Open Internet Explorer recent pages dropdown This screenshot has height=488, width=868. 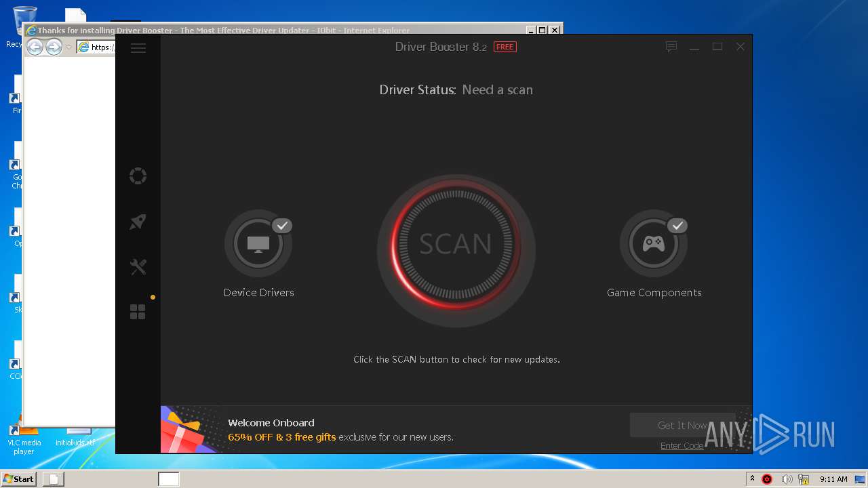point(68,47)
